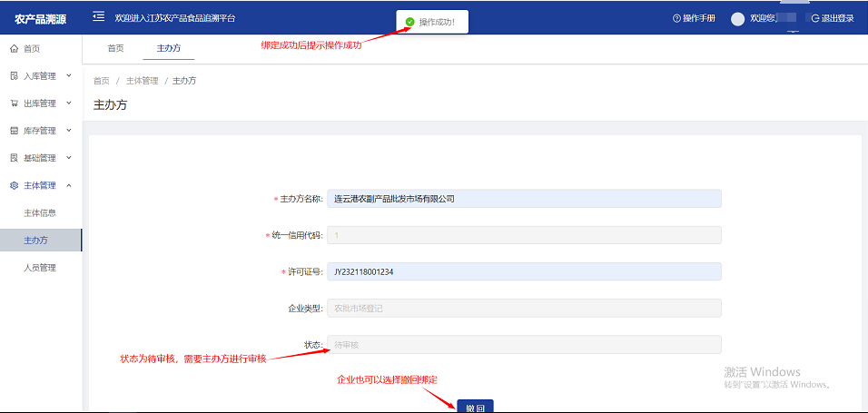Viewport: 868px width, 413px height.
Task: Collapse the 主体管理 submenu chevron
Action: (x=69, y=185)
